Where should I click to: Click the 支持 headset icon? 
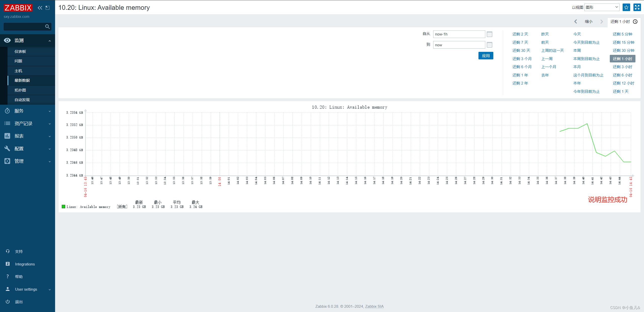pyautogui.click(x=8, y=251)
